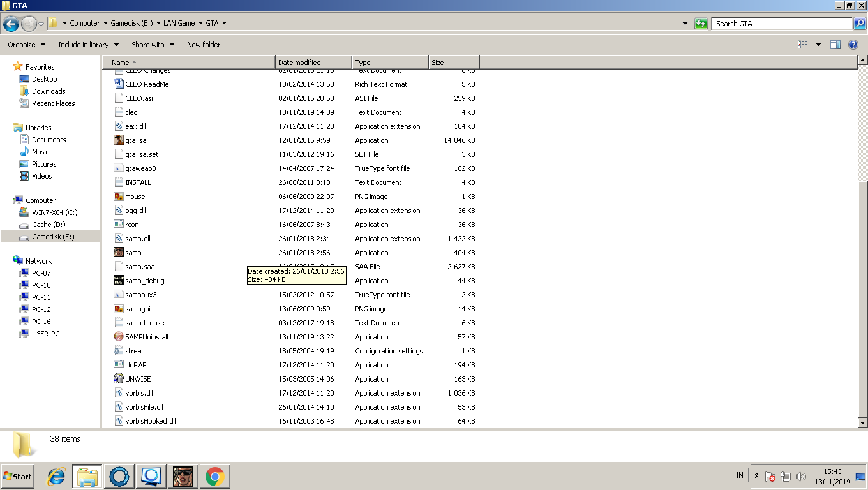The image size is (868, 490).
Task: Open network computer USER-PC
Action: [x=45, y=334]
